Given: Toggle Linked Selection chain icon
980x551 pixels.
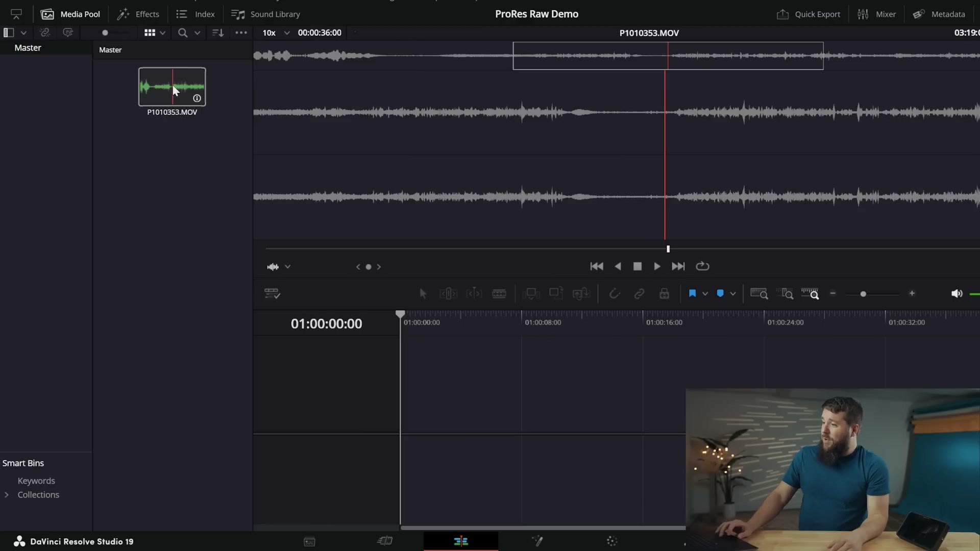Looking at the screenshot, I should [639, 293].
